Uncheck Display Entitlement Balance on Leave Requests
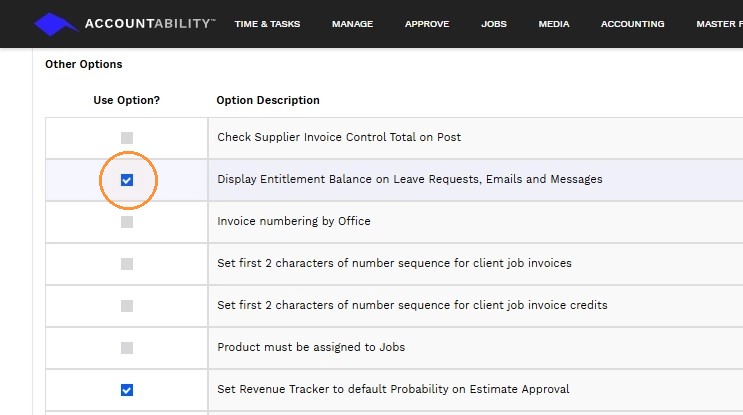 [x=127, y=180]
